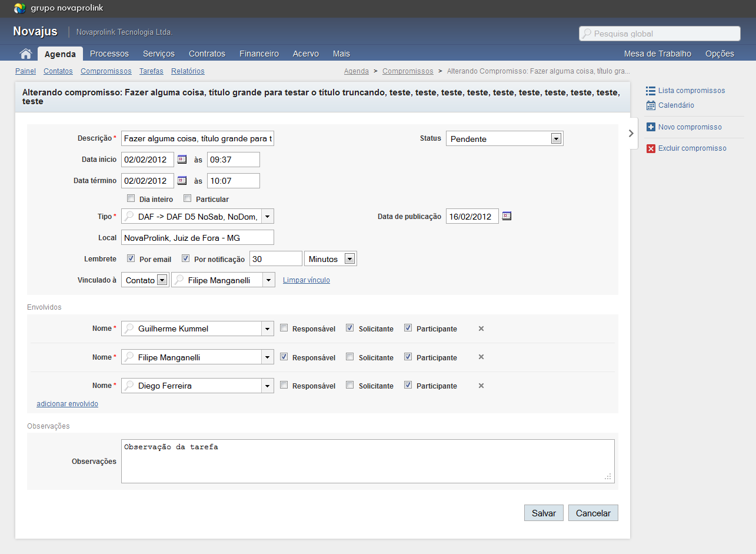This screenshot has height=554, width=756.
Task: Click the Observações text area
Action: tap(368, 461)
